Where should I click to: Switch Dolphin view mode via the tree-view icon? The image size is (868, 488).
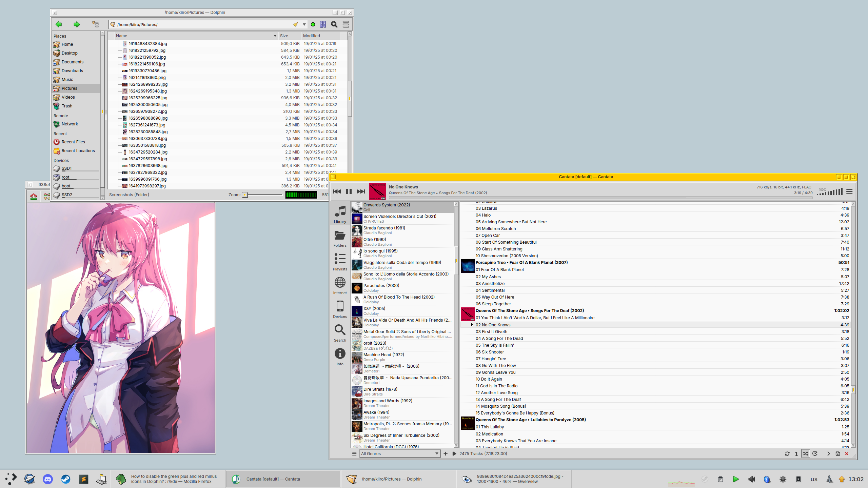95,24
